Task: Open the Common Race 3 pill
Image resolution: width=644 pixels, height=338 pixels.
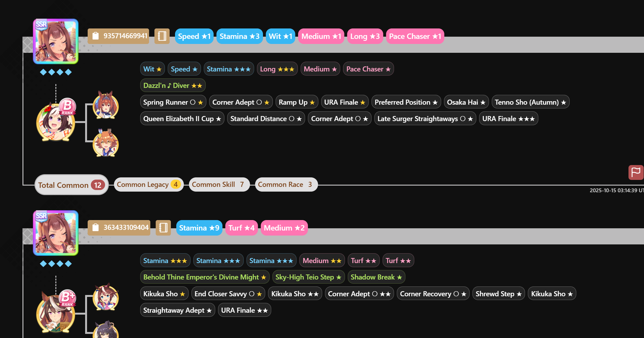Action: pos(286,184)
